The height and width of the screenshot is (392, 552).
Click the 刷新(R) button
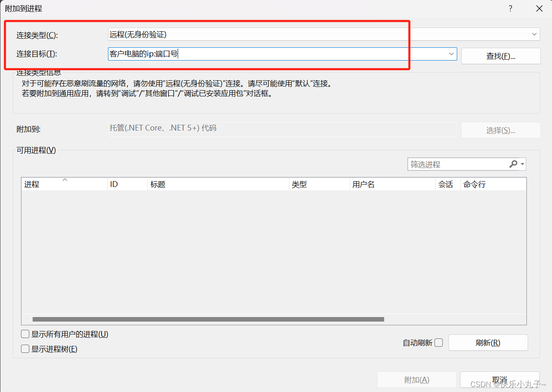pos(488,343)
